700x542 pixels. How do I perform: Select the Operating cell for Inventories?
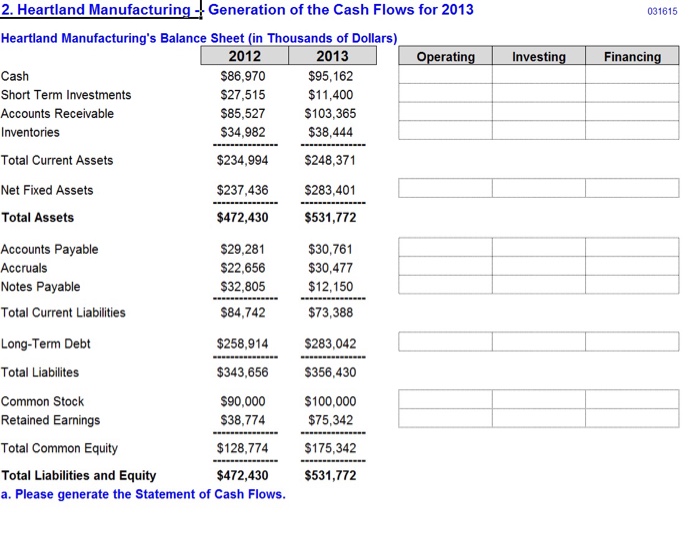445,131
